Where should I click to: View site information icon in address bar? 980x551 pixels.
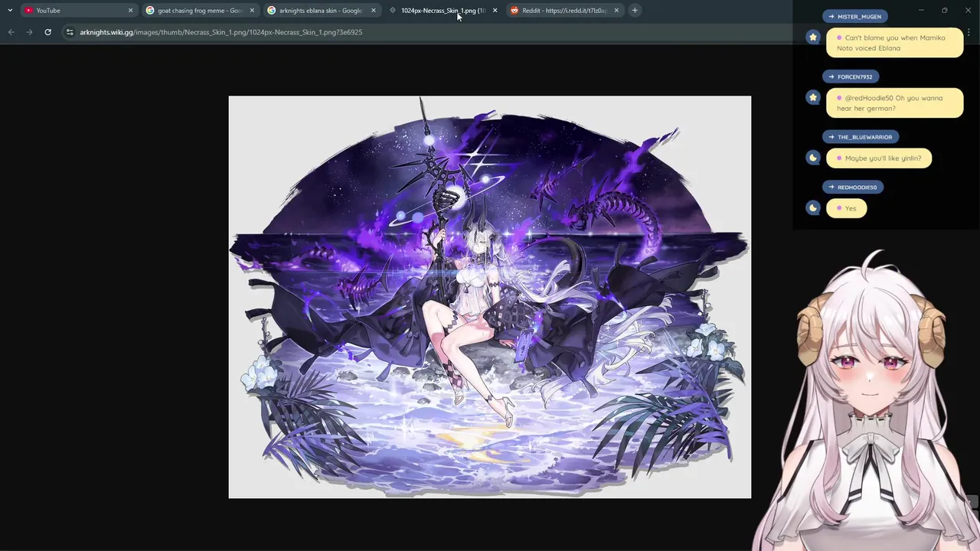coord(70,32)
